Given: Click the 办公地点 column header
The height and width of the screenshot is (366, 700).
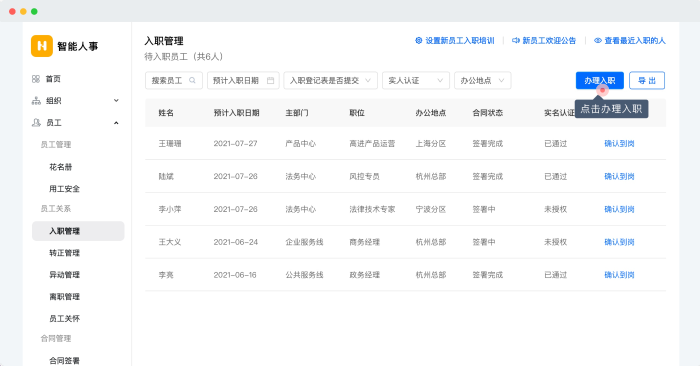Looking at the screenshot, I should pos(431,112).
